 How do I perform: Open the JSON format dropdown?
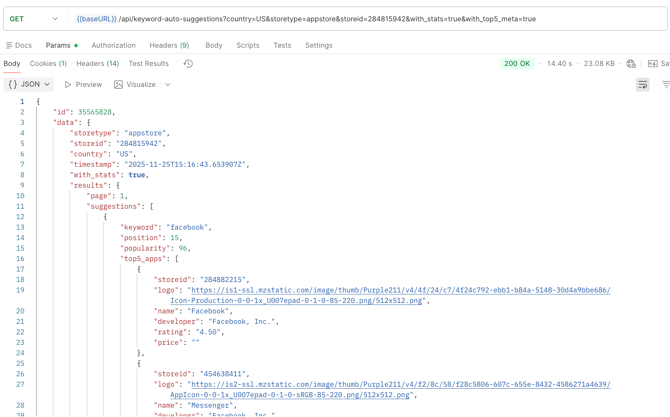pos(30,85)
